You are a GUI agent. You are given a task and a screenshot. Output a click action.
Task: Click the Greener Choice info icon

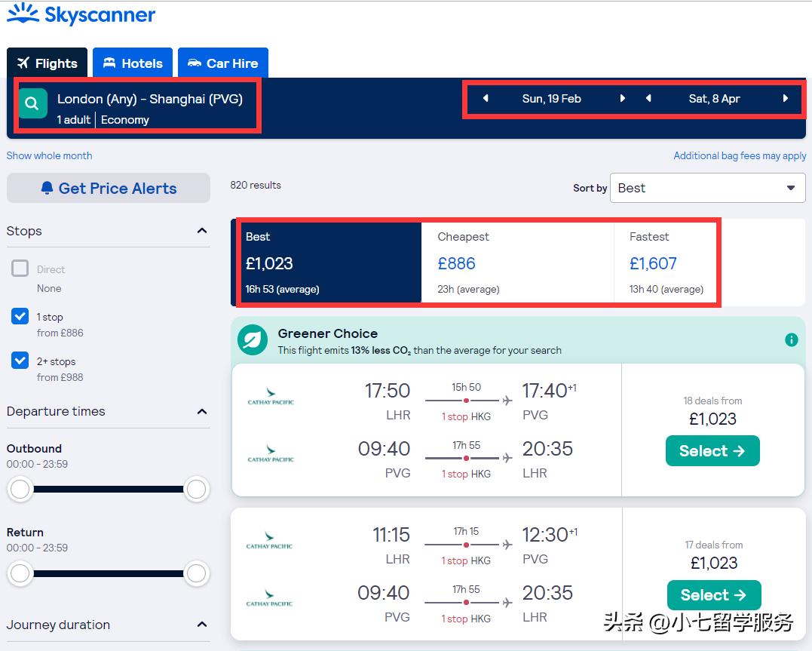pyautogui.click(x=791, y=339)
